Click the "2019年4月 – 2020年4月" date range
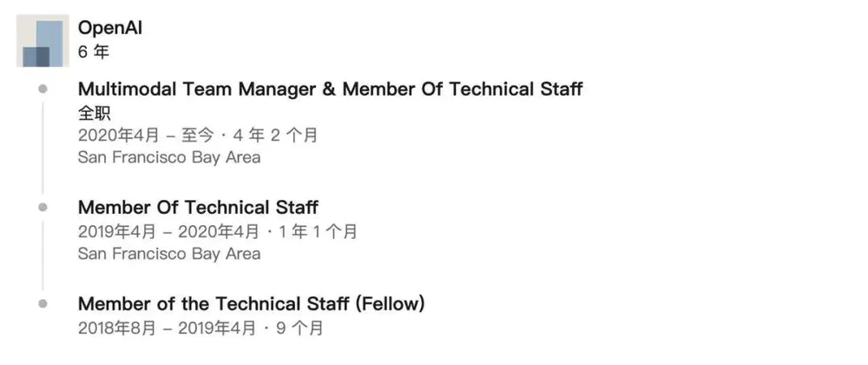Image resolution: width=868 pixels, height=365 pixels. pyautogui.click(x=168, y=231)
